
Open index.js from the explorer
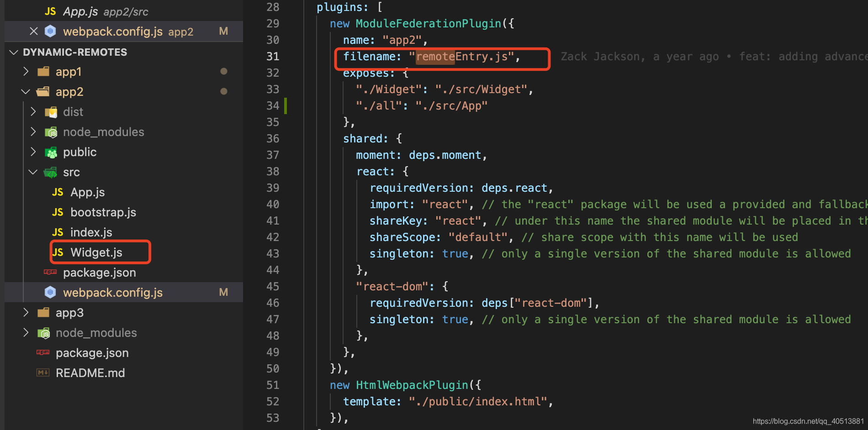click(91, 232)
